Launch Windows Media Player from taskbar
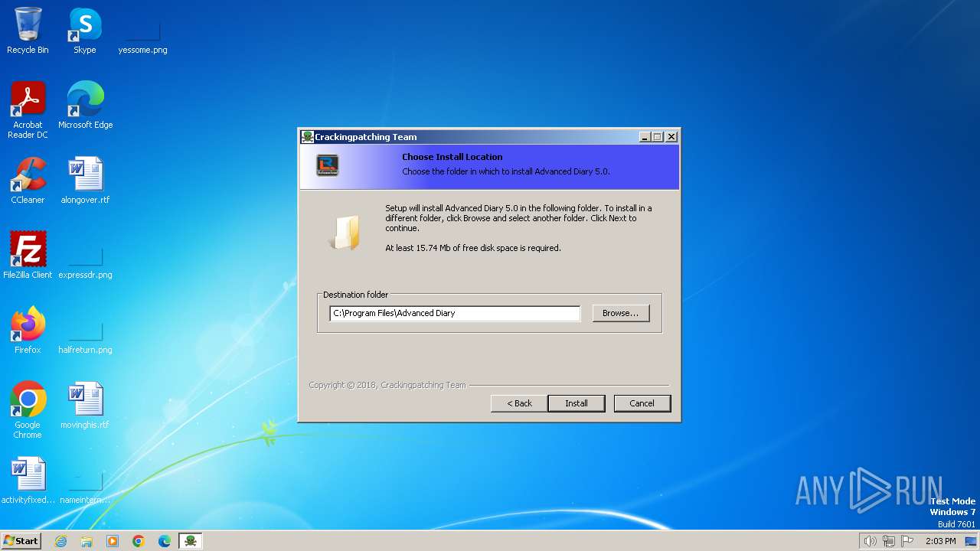 click(113, 541)
